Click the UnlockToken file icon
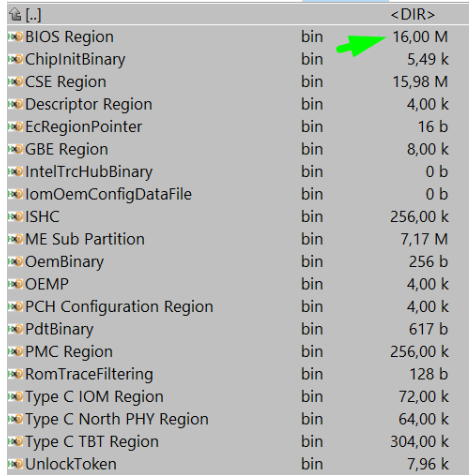This screenshot has width=469, height=475. tap(15, 464)
